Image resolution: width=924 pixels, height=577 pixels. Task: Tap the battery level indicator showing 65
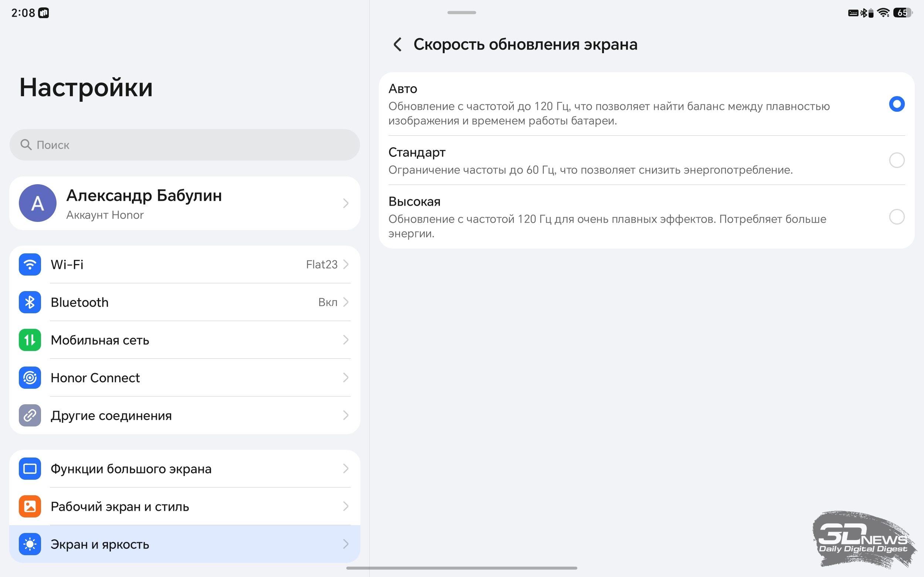point(902,13)
